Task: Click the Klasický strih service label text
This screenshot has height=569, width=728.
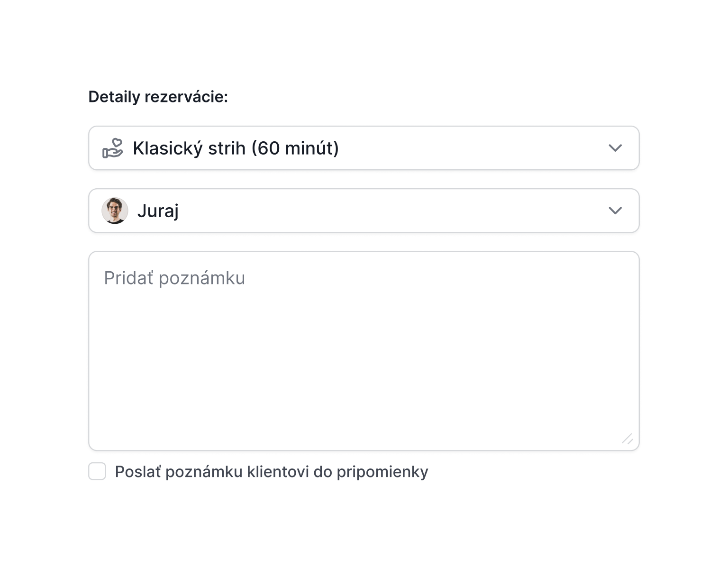Action: tap(236, 148)
